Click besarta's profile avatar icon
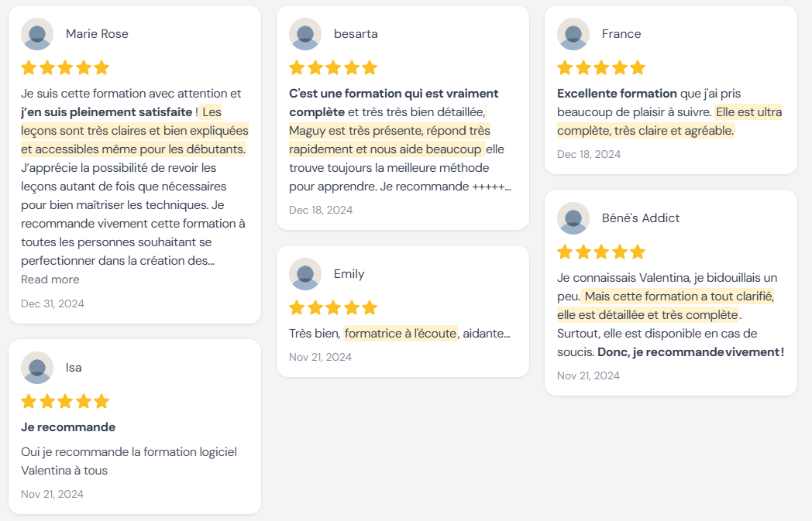The height and width of the screenshot is (521, 812). [x=305, y=34]
